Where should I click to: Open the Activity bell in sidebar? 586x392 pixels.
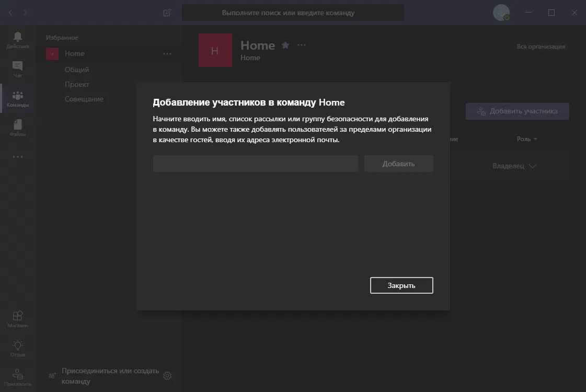click(x=18, y=40)
